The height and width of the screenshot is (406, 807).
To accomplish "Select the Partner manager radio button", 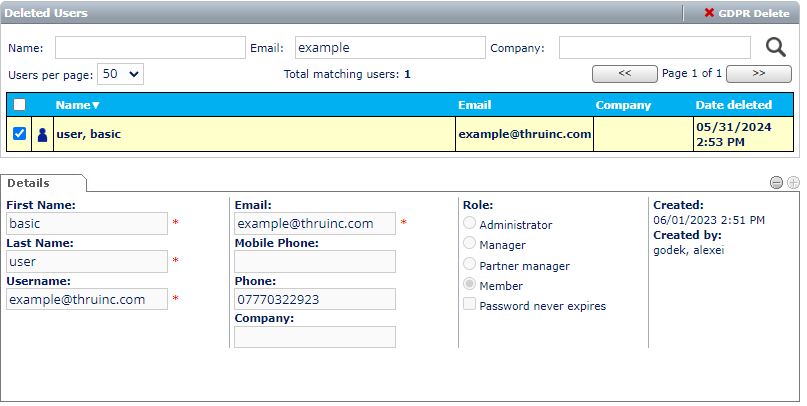I will [469, 265].
